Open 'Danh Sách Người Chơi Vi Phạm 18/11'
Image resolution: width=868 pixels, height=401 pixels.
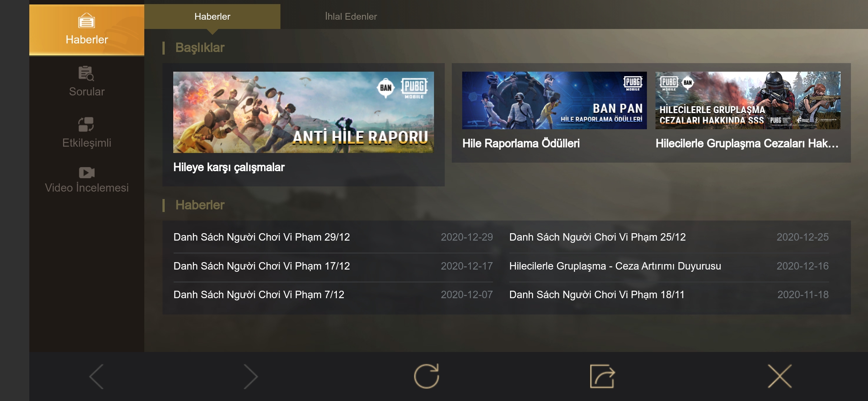[x=597, y=294]
